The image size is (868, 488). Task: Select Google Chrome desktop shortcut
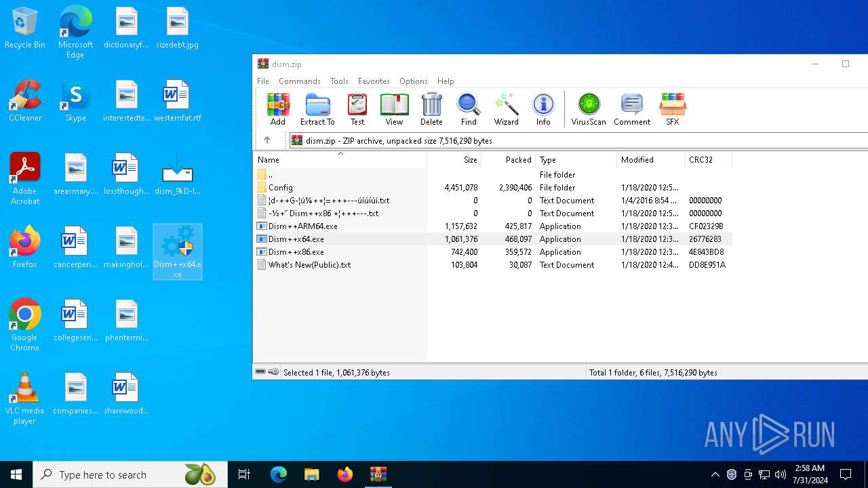[x=25, y=325]
